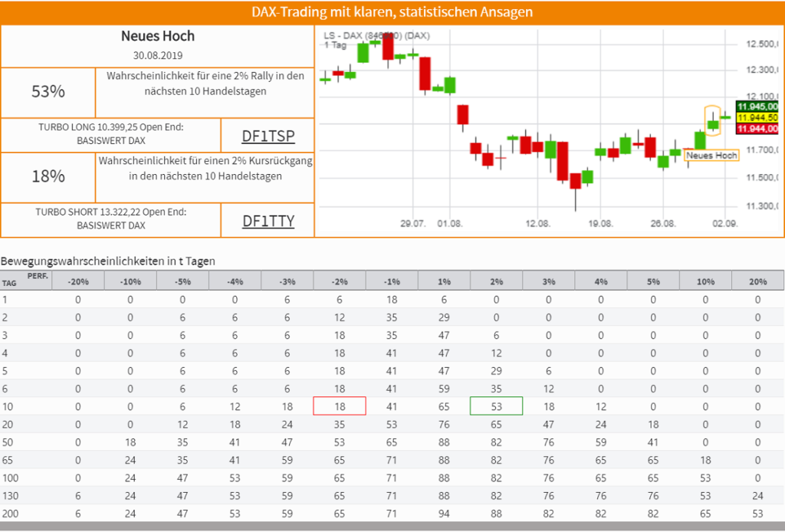Click row label 50 in the TAG column

[x=8, y=442]
